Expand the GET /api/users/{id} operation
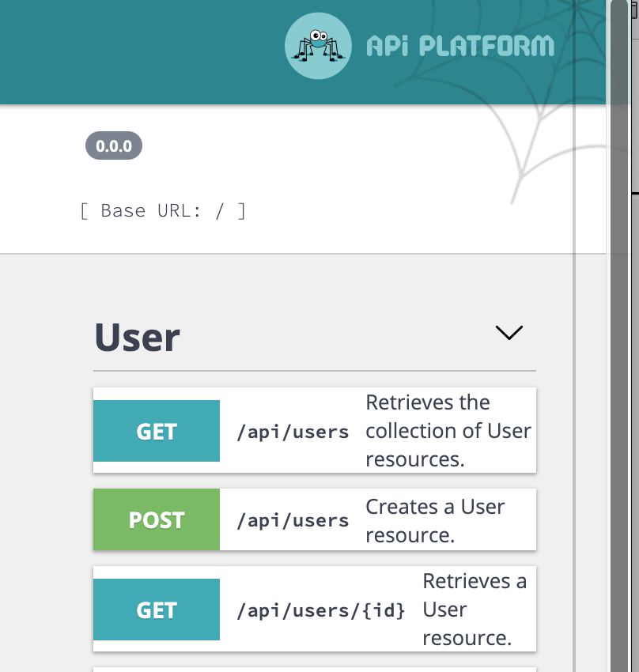Image resolution: width=639 pixels, height=672 pixels. point(314,610)
